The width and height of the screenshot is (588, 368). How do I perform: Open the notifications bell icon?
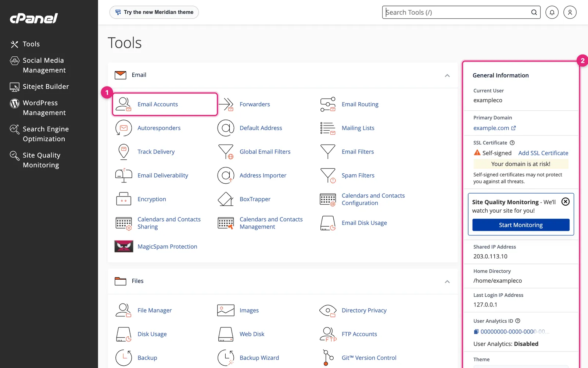pos(552,12)
